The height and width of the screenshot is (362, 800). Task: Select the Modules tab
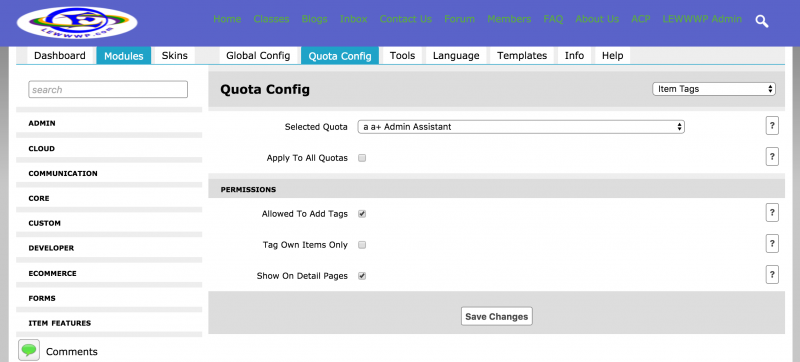(123, 56)
